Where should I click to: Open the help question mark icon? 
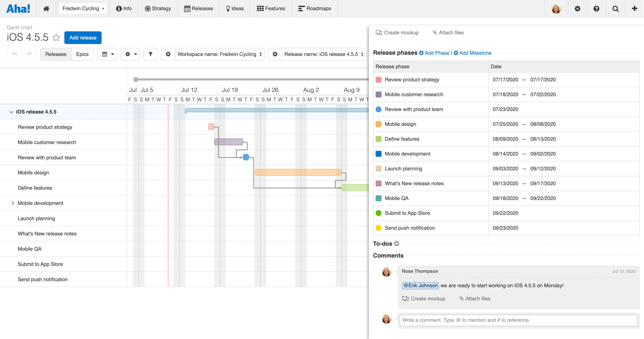tap(596, 8)
